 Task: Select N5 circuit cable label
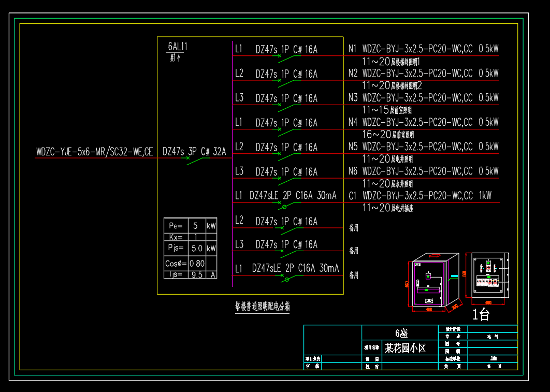pyautogui.click(x=423, y=147)
